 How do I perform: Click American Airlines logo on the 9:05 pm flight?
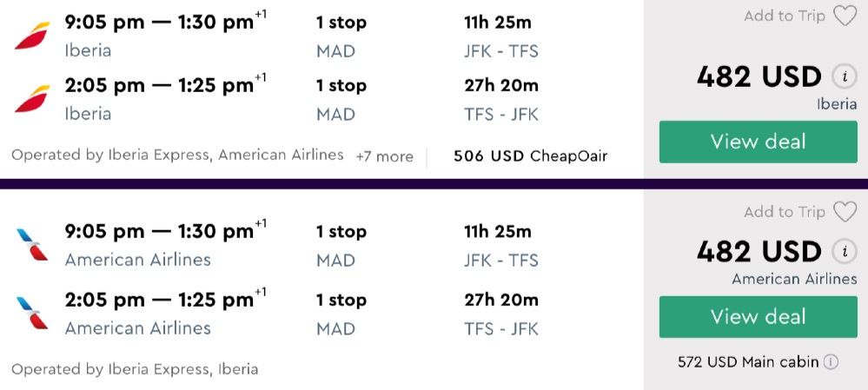32,245
